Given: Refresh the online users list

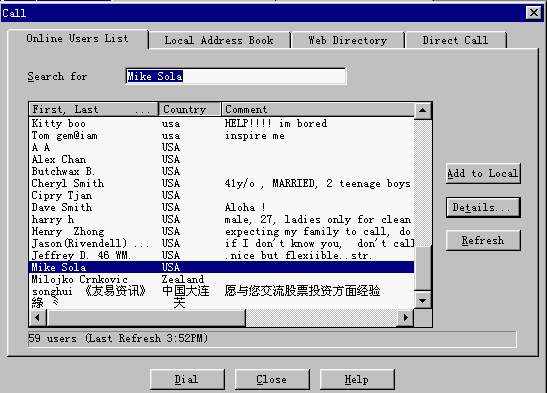Looking at the screenshot, I should 483,241.
